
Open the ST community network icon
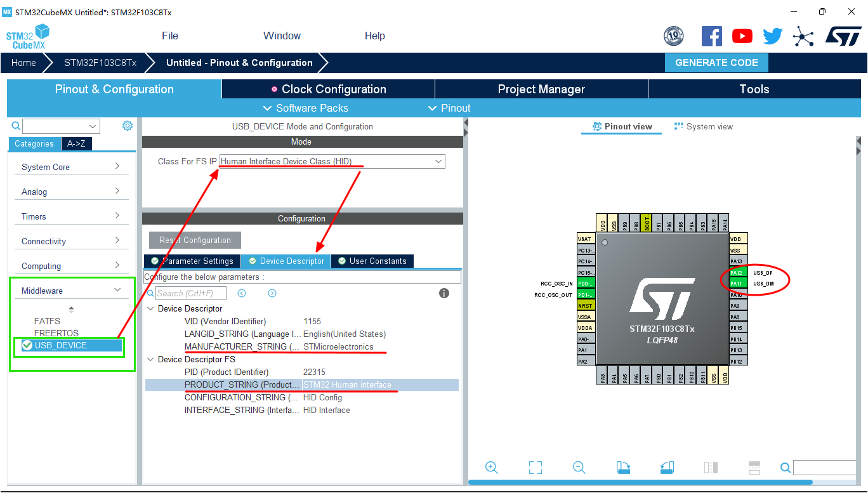pyautogui.click(x=803, y=36)
